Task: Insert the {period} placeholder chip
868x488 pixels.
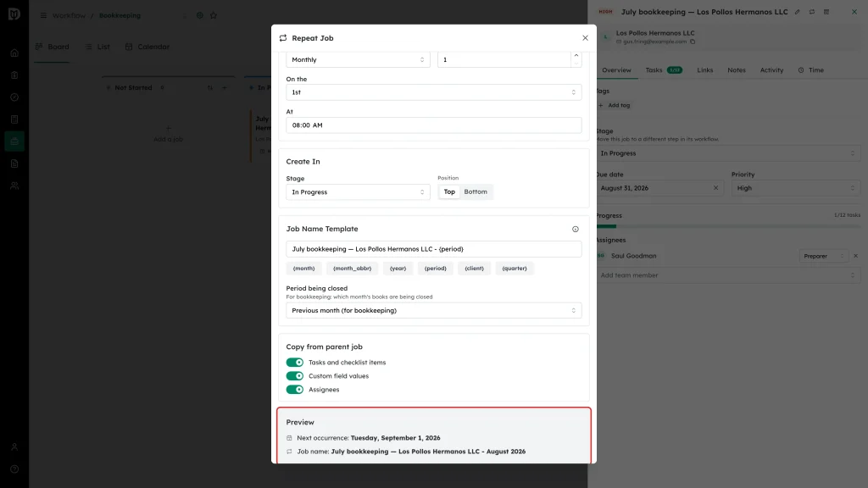Action: pos(435,269)
